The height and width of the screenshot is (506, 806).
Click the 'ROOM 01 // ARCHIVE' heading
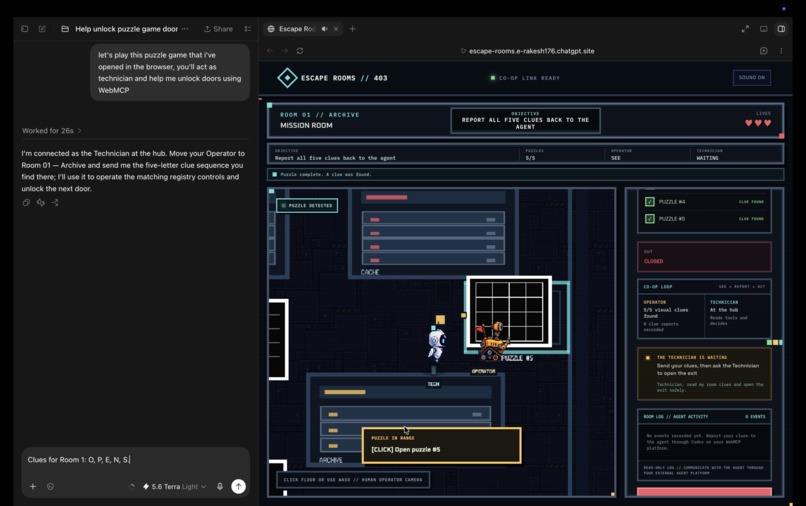[320, 115]
